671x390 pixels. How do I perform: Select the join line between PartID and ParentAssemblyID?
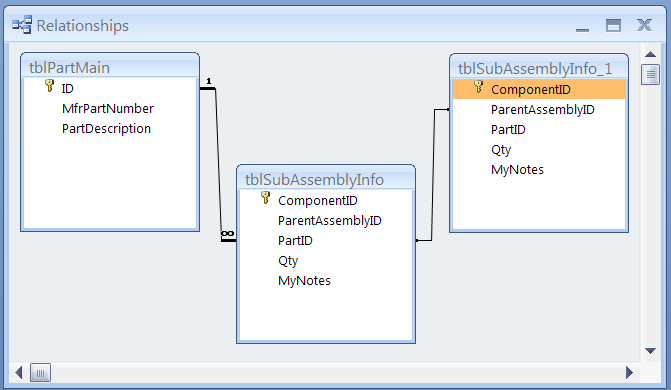tap(433, 175)
